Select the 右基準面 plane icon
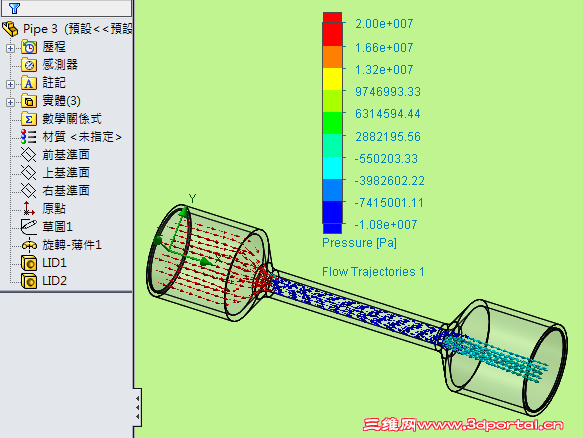The height and width of the screenshot is (438, 583). (29, 191)
